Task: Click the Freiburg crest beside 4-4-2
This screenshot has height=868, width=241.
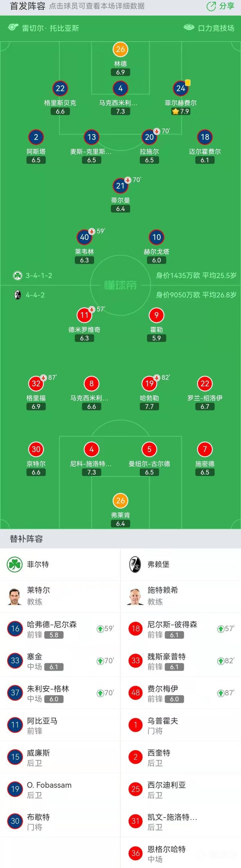Action: (x=17, y=295)
